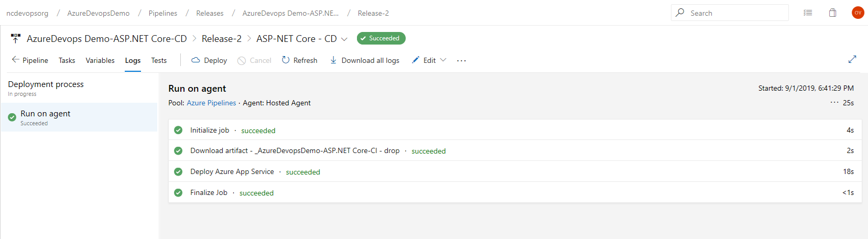Viewport: 868px width, 239px height.
Task: Open Deploy Azure App Service log entry
Action: (515, 171)
